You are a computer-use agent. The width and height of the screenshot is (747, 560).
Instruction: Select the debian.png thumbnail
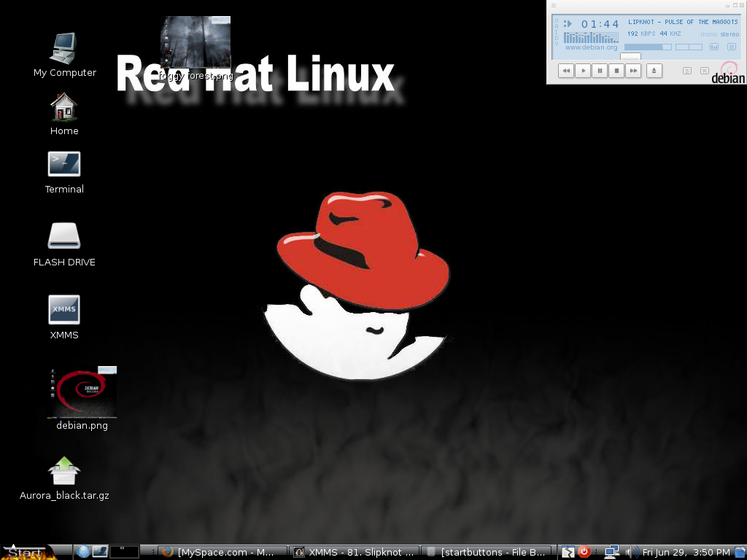[82, 392]
